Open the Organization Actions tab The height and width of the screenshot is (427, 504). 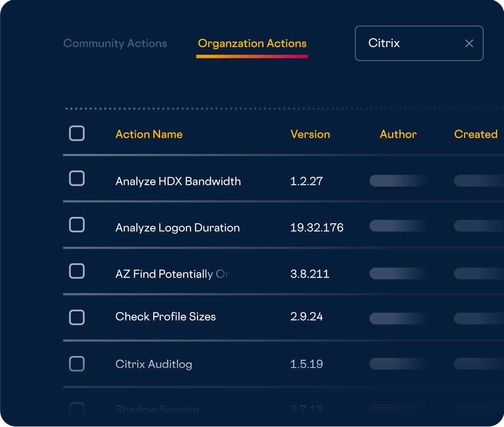tap(252, 43)
